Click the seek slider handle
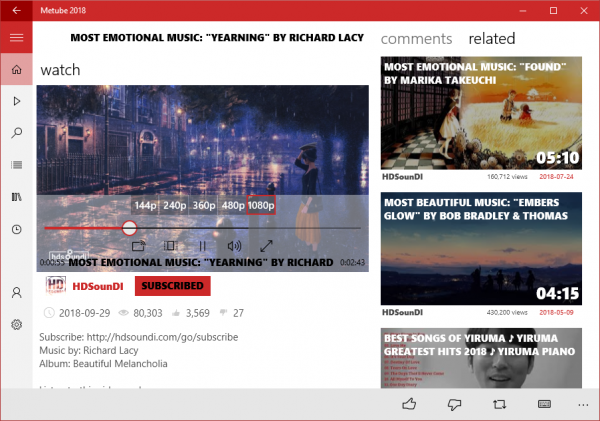 tap(129, 228)
